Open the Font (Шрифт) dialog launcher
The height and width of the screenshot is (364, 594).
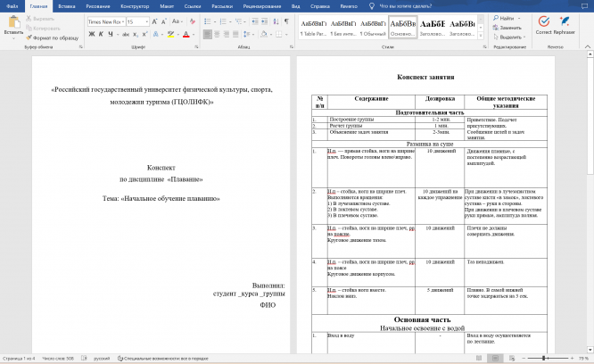[196, 47]
